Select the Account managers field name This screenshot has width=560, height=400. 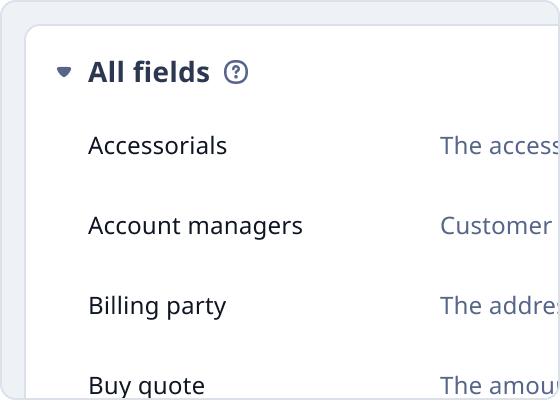pyautogui.click(x=195, y=226)
